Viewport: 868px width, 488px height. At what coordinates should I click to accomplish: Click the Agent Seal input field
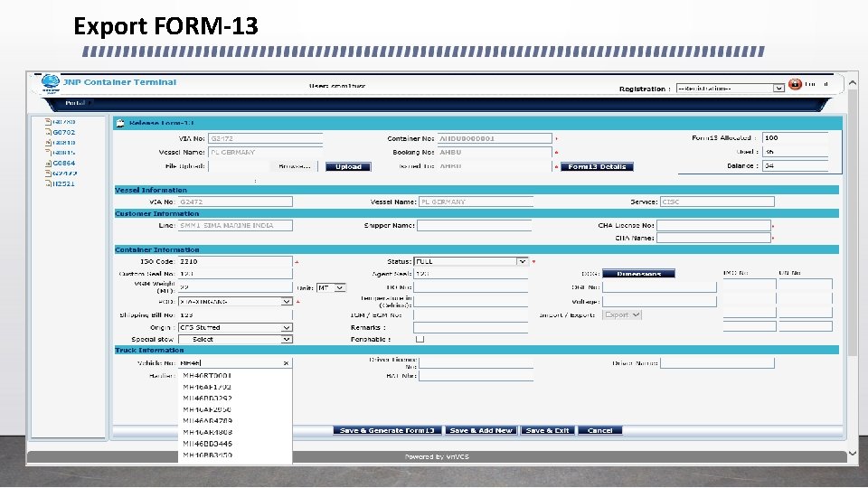tap(471, 273)
